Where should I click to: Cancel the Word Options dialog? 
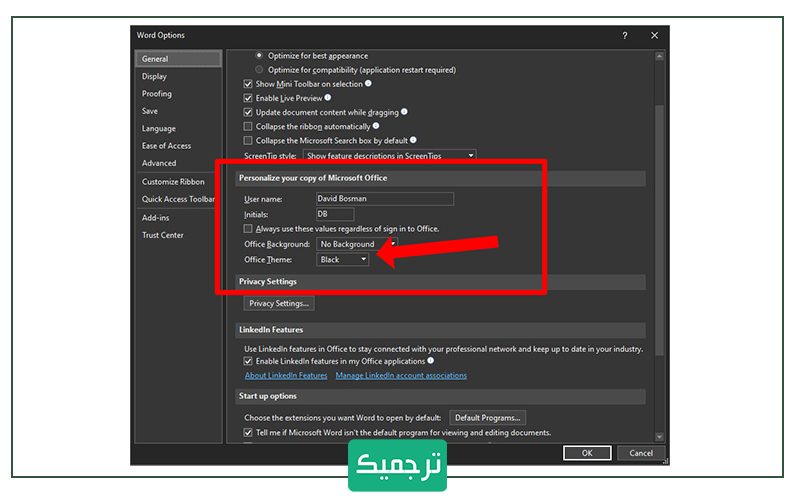click(x=641, y=453)
